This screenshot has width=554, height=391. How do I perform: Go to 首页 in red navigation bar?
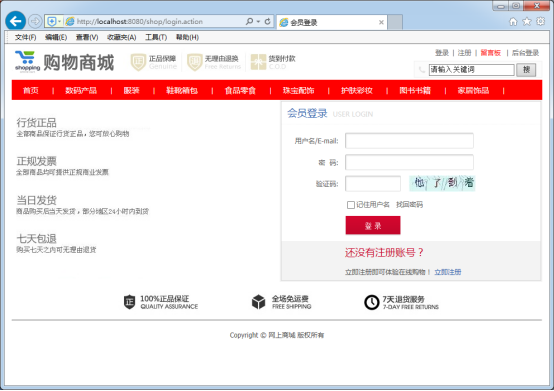[31, 90]
